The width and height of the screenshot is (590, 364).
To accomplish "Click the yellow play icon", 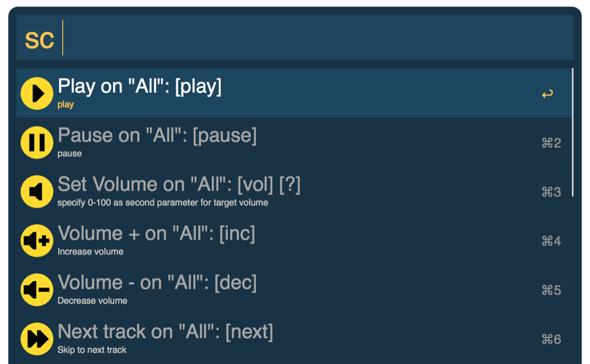I will pyautogui.click(x=37, y=93).
